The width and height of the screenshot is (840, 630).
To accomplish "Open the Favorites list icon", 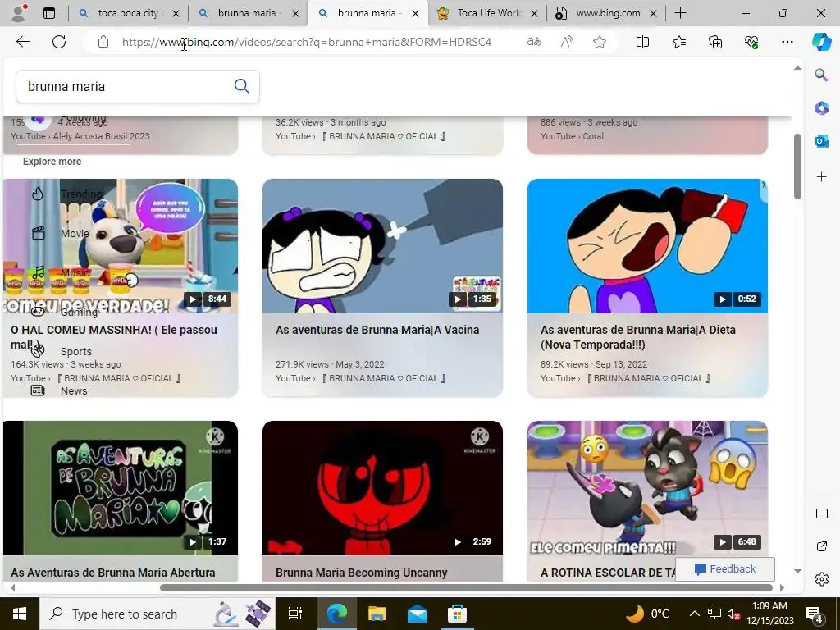I will 678,42.
